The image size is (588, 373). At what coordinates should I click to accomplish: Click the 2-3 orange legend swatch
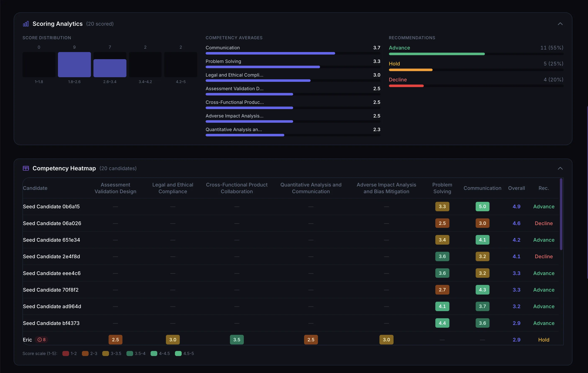[x=85, y=353]
